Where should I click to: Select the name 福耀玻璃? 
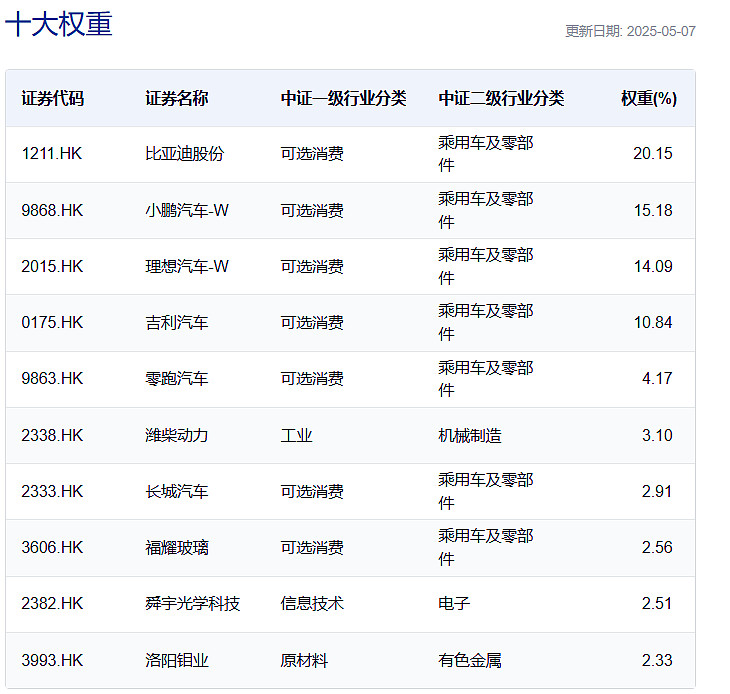coord(176,547)
